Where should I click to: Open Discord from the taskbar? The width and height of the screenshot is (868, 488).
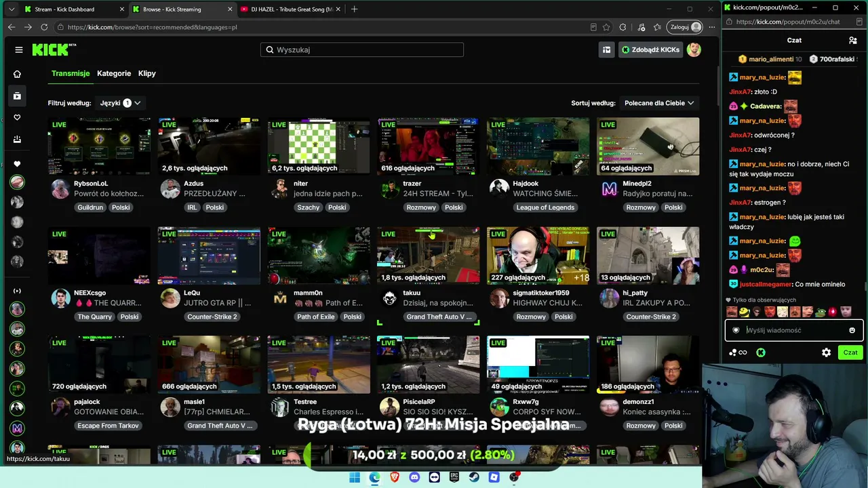point(414,477)
